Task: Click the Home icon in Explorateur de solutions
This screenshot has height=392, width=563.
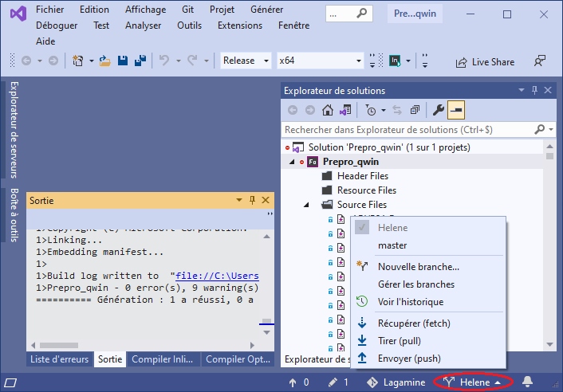Action: pos(327,110)
